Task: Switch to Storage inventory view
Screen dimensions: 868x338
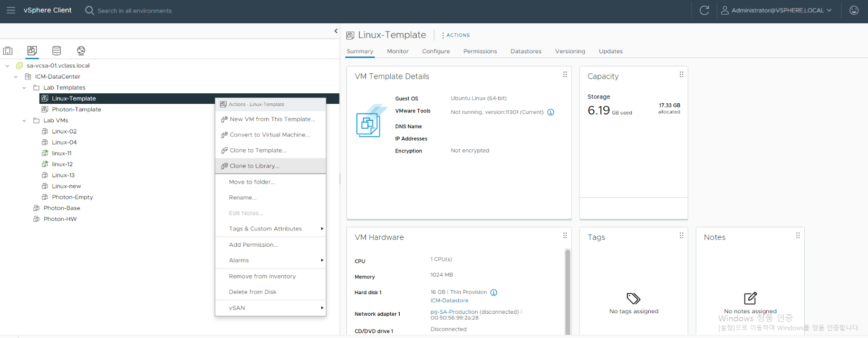Action: click(56, 51)
